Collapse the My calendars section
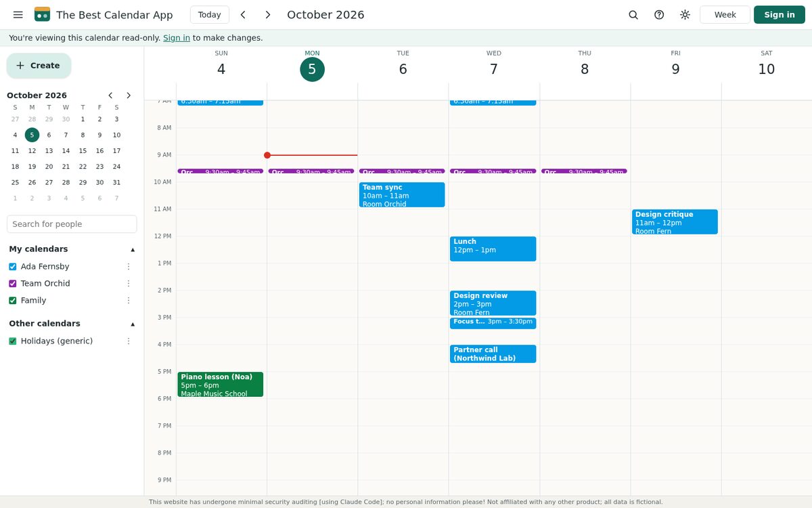Screen dimensions: 812x508 pyautogui.click(x=133, y=249)
